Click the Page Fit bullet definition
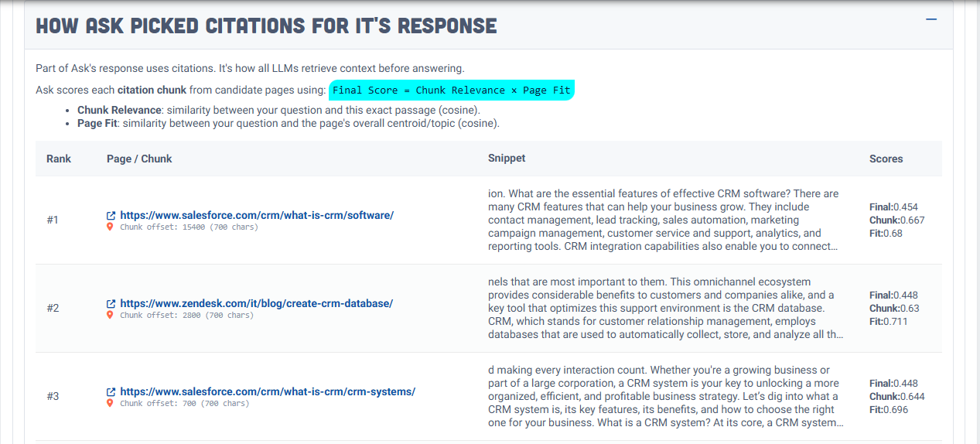980x444 pixels. click(289, 123)
